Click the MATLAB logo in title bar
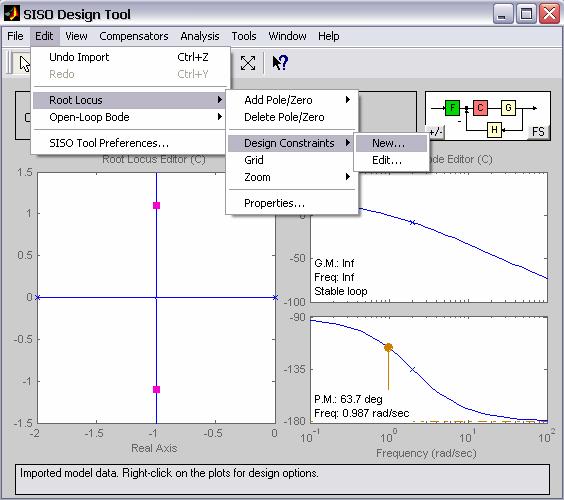The height and width of the screenshot is (500, 564). click(12, 14)
